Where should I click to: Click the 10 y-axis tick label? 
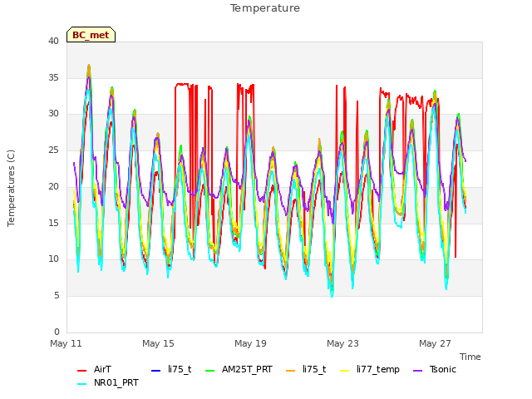pos(53,259)
